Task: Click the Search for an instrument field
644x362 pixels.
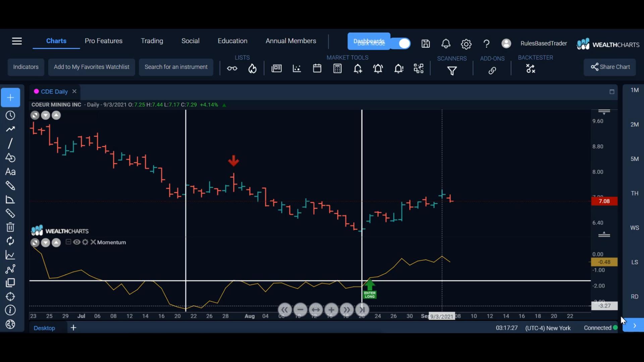Action: point(176,67)
